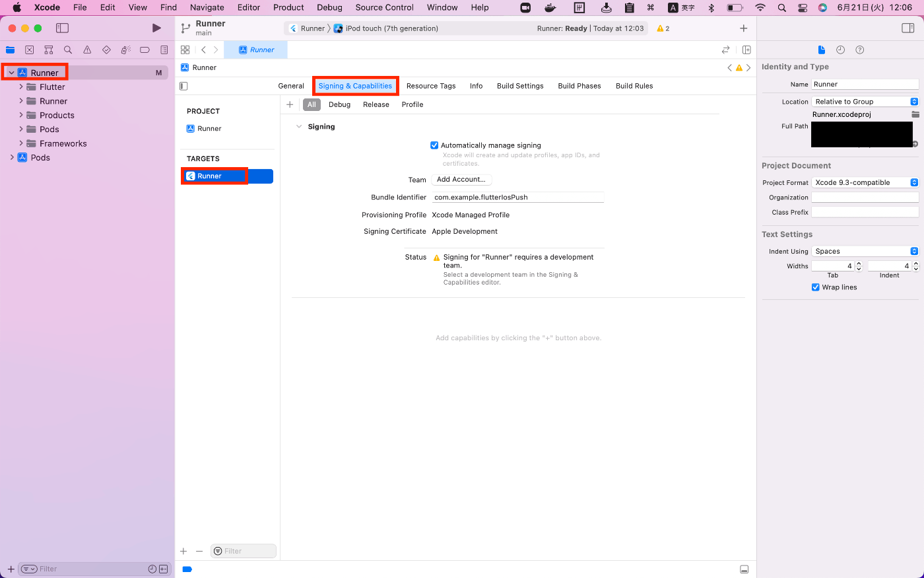Toggle the navigator sidebar in the toolbar
The image size is (924, 578).
62,28
